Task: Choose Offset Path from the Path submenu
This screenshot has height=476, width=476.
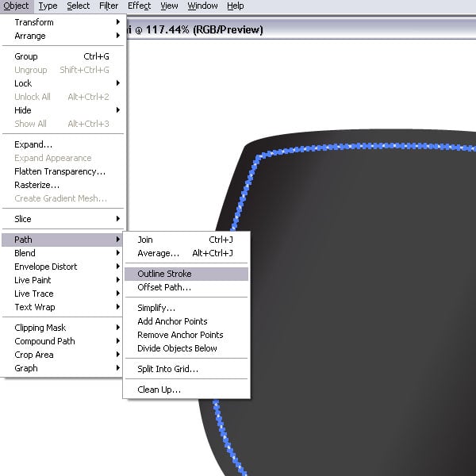Action: (164, 287)
